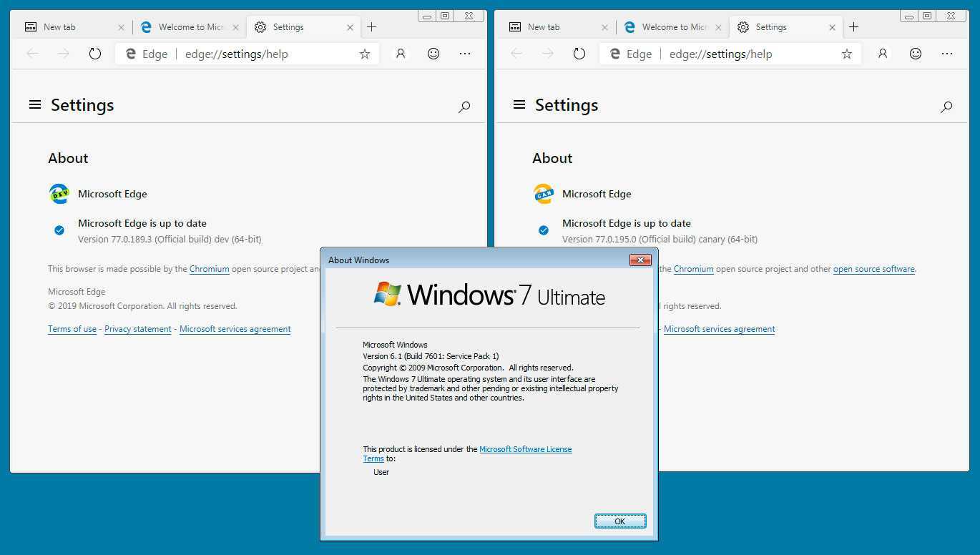980x555 pixels.
Task: Open Chromium link in Dev Edge window
Action: (209, 269)
